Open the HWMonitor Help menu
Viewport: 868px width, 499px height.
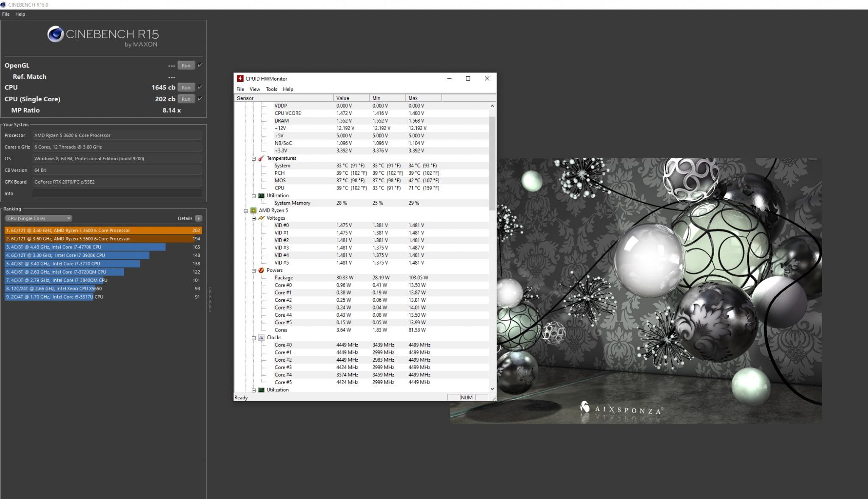(288, 89)
